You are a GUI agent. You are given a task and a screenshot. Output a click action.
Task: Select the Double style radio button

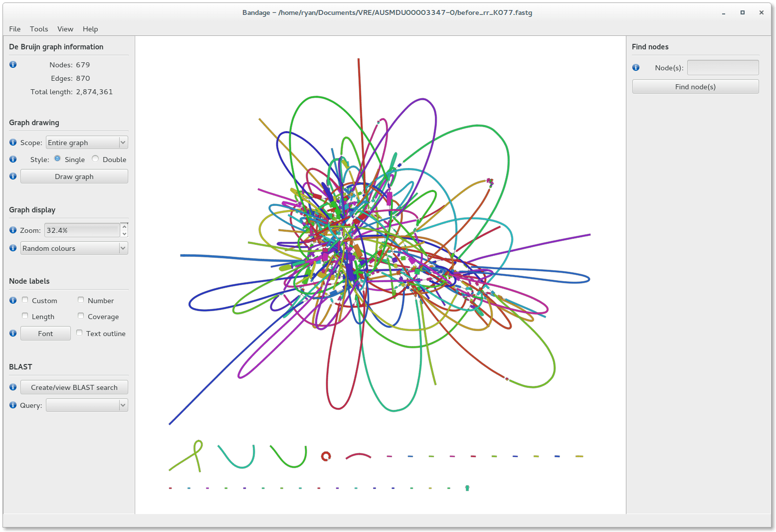pos(95,159)
